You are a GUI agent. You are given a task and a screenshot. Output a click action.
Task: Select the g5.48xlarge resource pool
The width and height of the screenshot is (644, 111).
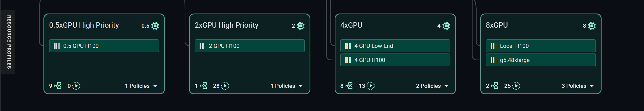[540, 60]
